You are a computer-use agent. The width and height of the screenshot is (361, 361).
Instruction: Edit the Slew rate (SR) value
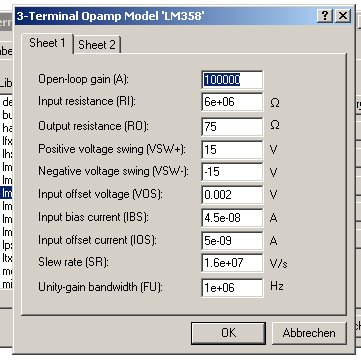click(232, 263)
